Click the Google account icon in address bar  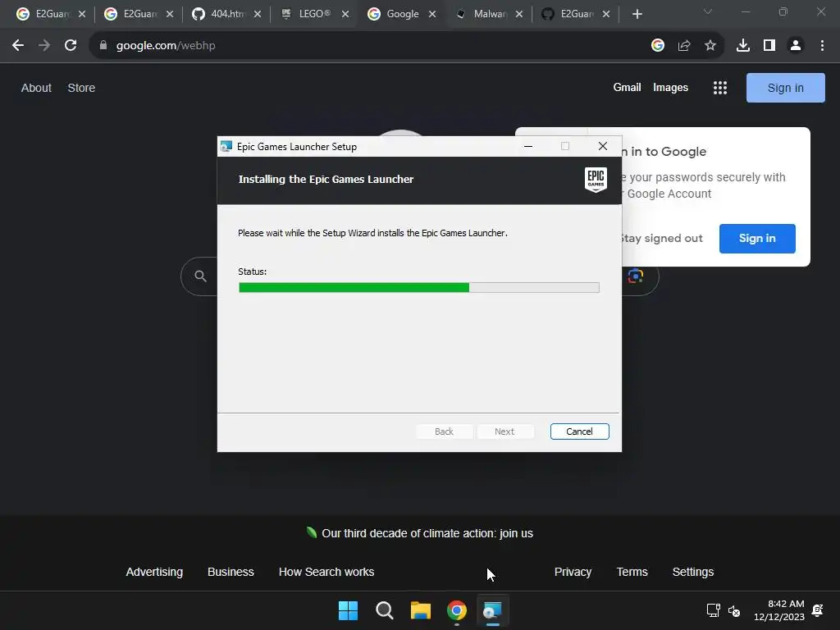point(657,46)
